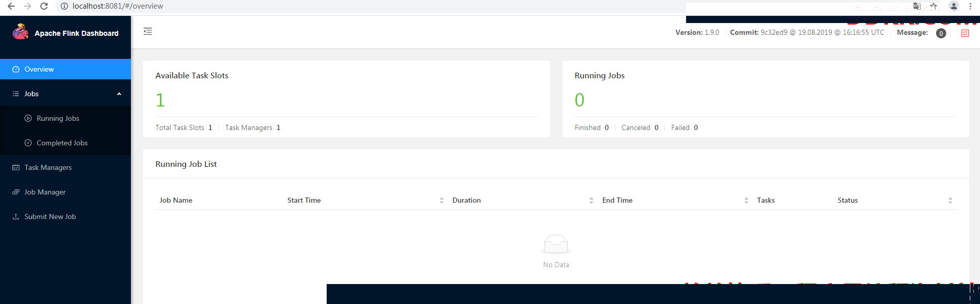Click the Canceled jobs statistic
This screenshot has height=304, width=980.
pos(640,127)
